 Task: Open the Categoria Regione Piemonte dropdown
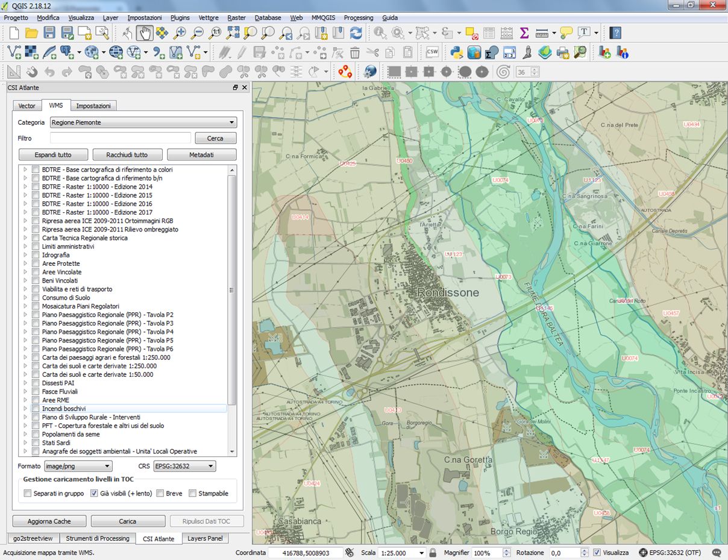coord(143,122)
